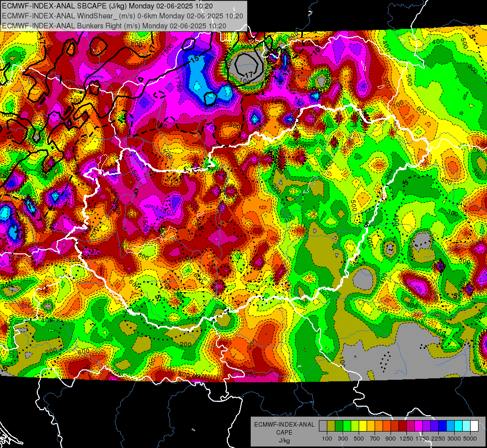Viewport: 487px width, 448px height.
Task: Click the white swatch at legend's end
Action: coord(474,426)
